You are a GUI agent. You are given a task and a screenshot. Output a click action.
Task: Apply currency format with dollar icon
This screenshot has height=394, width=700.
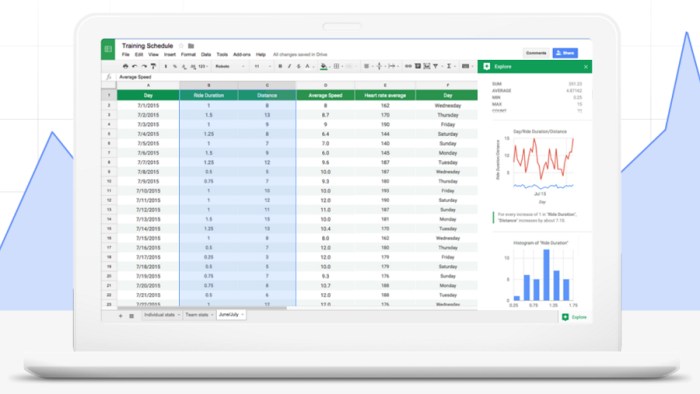click(166, 66)
